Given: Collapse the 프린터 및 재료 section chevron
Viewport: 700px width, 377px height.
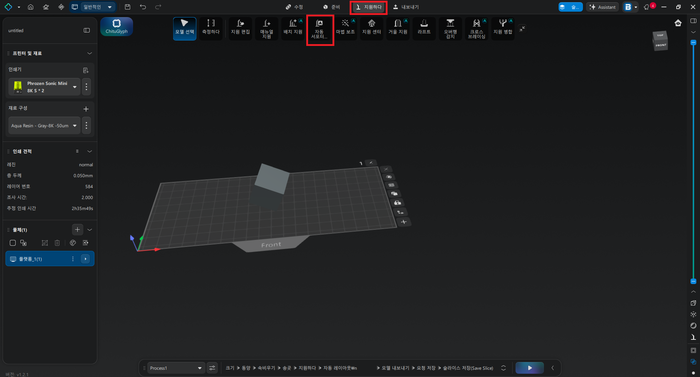Looking at the screenshot, I should tap(89, 53).
